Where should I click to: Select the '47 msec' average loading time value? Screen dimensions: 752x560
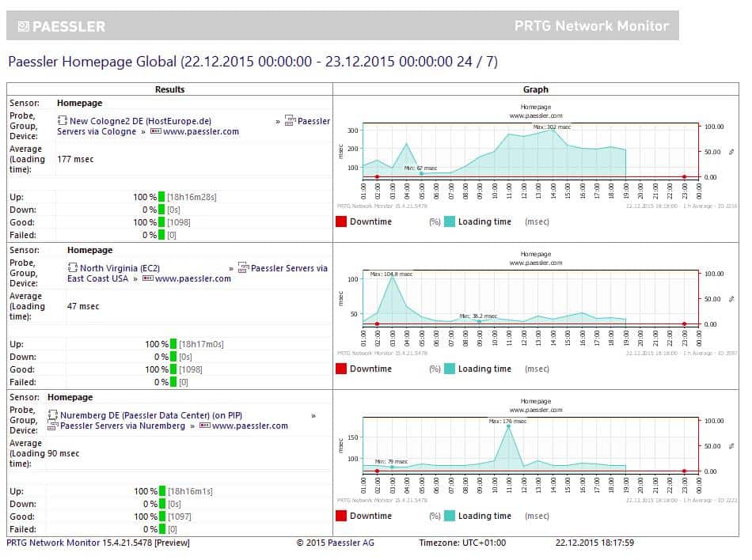pos(83,307)
